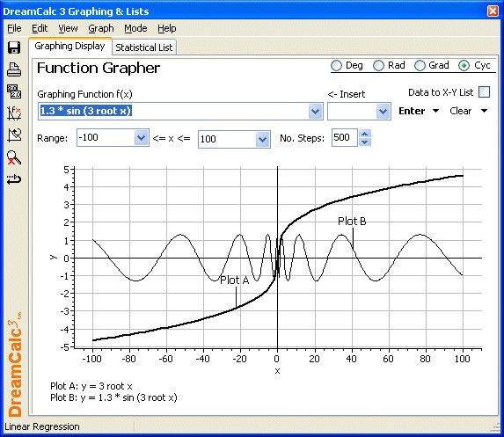Image resolution: width=504 pixels, height=437 pixels.
Task: Click the Function Grapher heading
Action: point(99,68)
